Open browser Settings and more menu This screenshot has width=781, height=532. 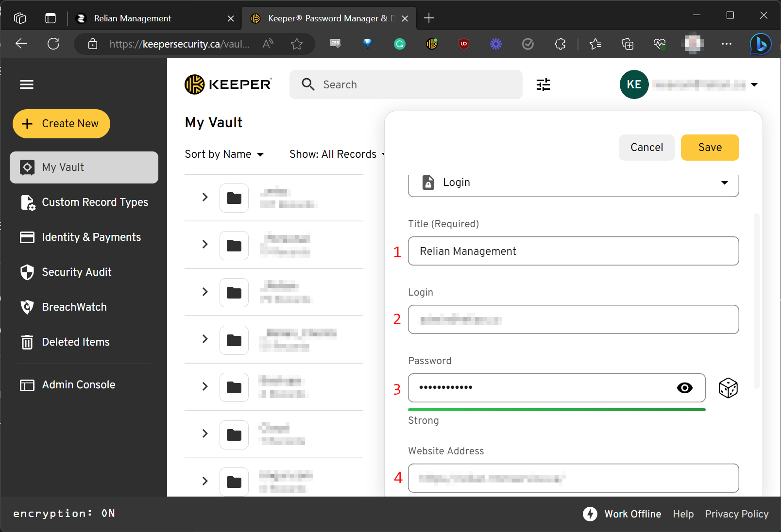(727, 44)
